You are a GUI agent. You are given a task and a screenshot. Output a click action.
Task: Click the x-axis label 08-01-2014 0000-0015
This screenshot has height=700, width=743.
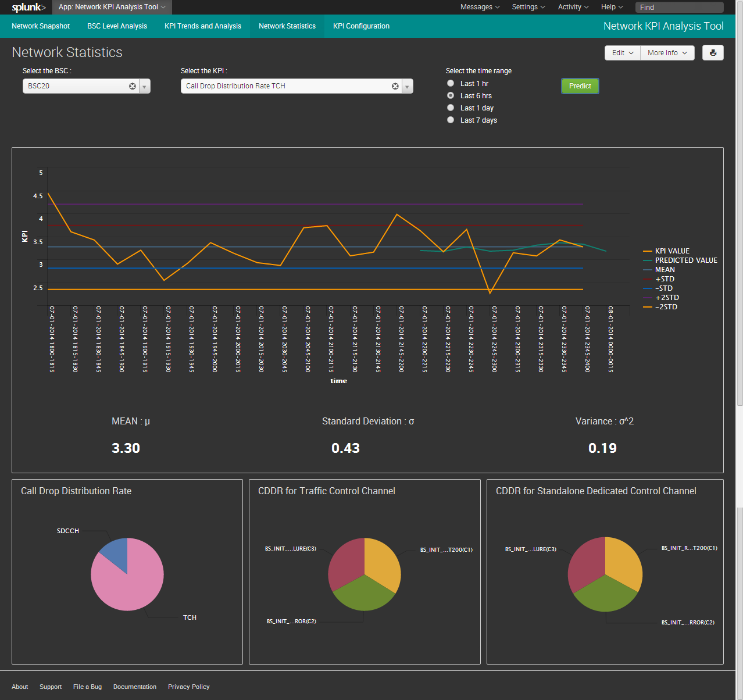[x=610, y=340]
